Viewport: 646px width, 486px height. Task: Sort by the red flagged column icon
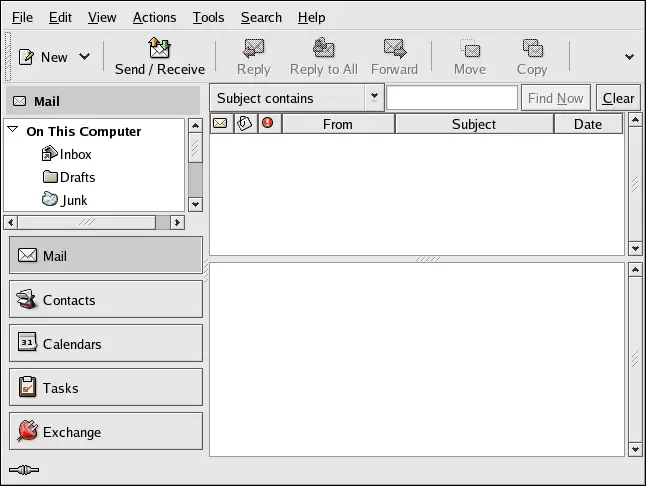pyautogui.click(x=267, y=124)
